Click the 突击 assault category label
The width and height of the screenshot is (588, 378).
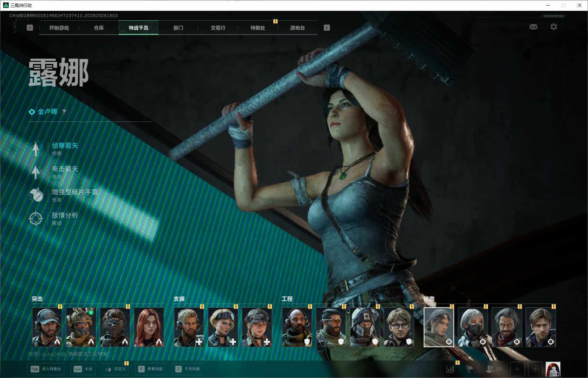point(37,299)
